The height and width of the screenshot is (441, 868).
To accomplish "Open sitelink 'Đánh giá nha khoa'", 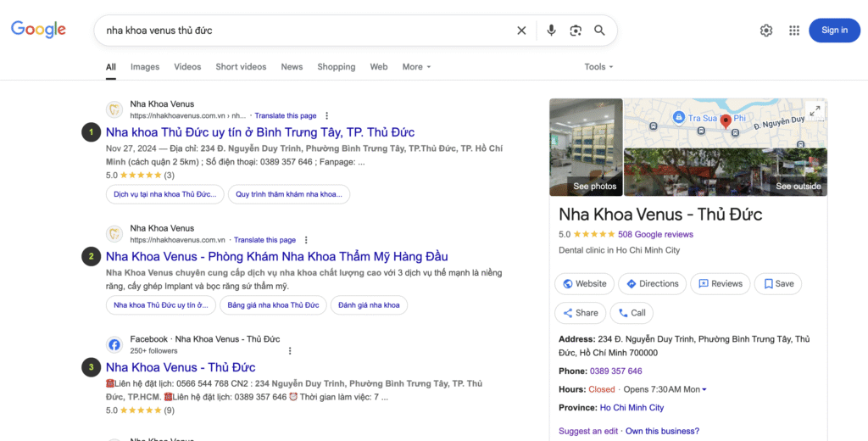I will coord(369,305).
